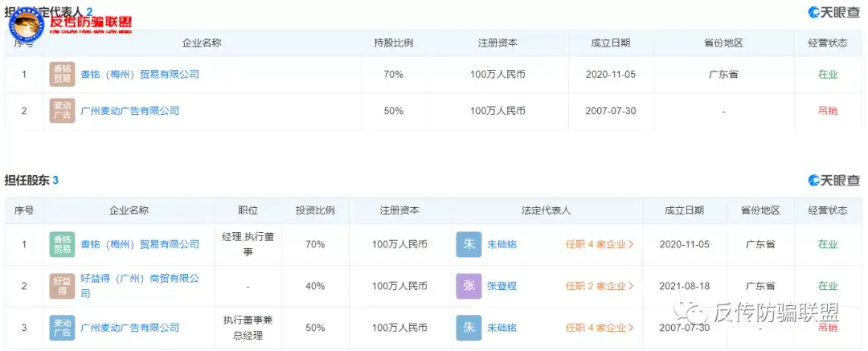This screenshot has width=868, height=351.
Task: Click the 担任股东 section heading
Action: tap(27, 181)
